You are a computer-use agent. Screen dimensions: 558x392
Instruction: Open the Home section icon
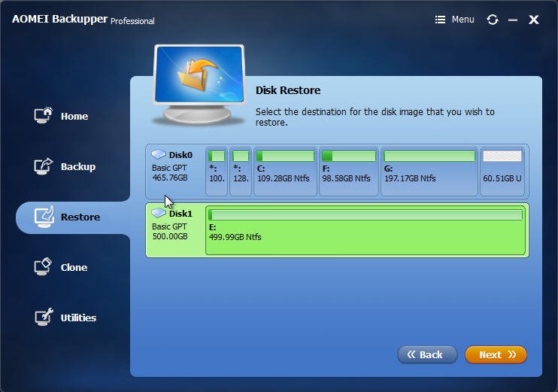(x=44, y=115)
